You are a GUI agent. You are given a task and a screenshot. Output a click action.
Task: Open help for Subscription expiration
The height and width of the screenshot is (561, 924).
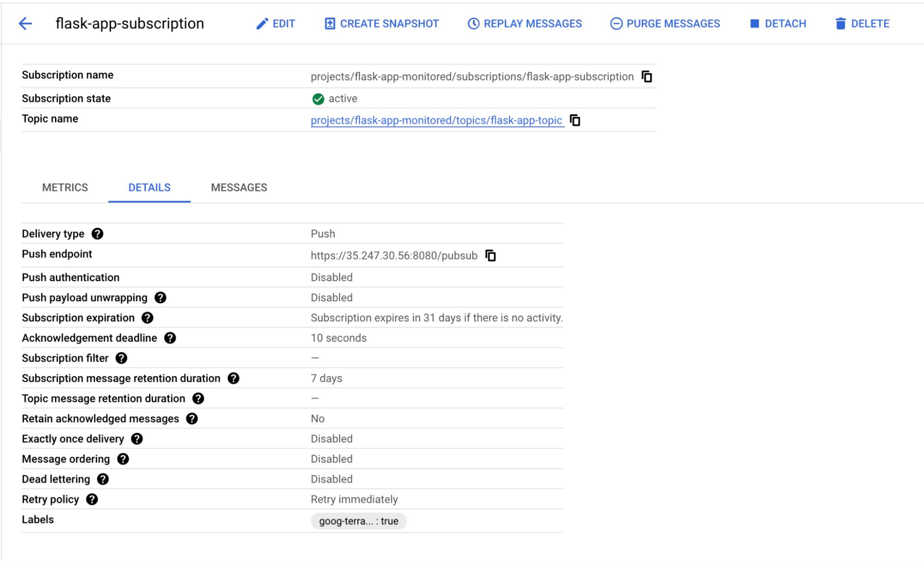147,318
